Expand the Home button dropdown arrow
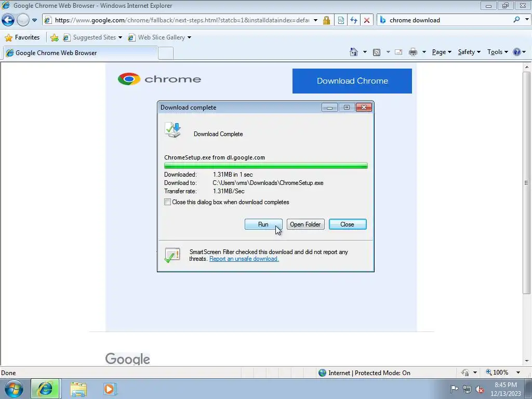Image resolution: width=532 pixels, height=399 pixels. [365, 52]
